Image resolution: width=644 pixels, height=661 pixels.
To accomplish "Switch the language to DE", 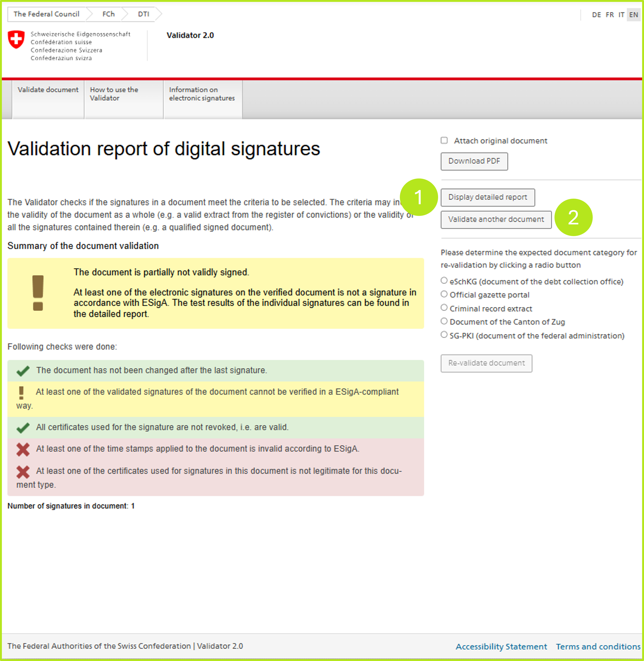I will click(596, 15).
